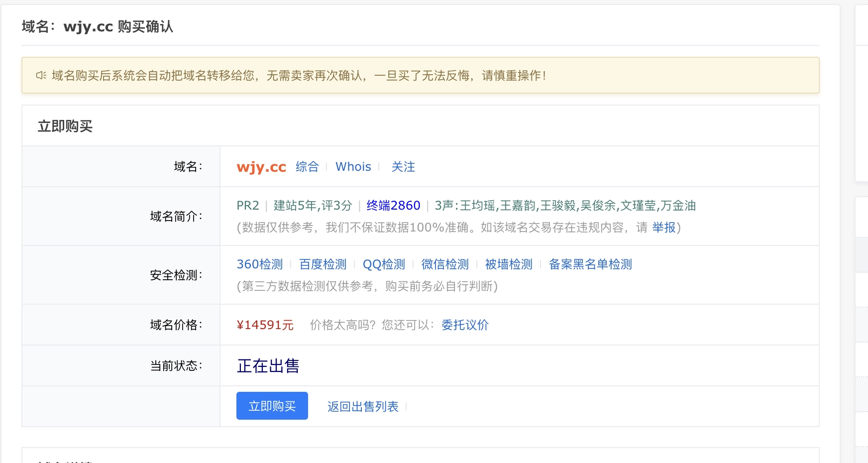Image resolution: width=868 pixels, height=463 pixels.
Task: Open the 终端2860 link
Action: (x=393, y=206)
